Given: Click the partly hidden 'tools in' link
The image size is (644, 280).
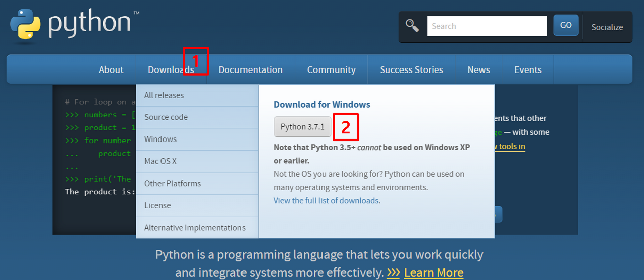Looking at the screenshot, I should (x=510, y=146).
